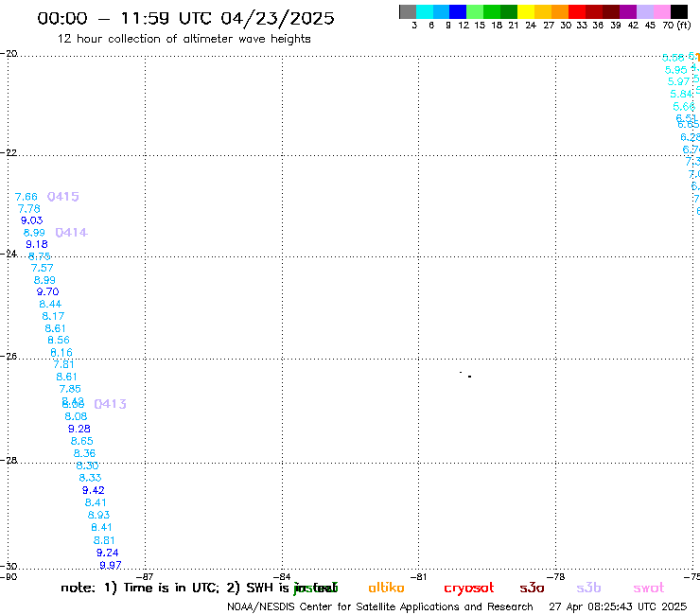Viewport: 700px width, 615px height.
Task: Click the pink swatch in the color legend
Action: coord(662,11)
